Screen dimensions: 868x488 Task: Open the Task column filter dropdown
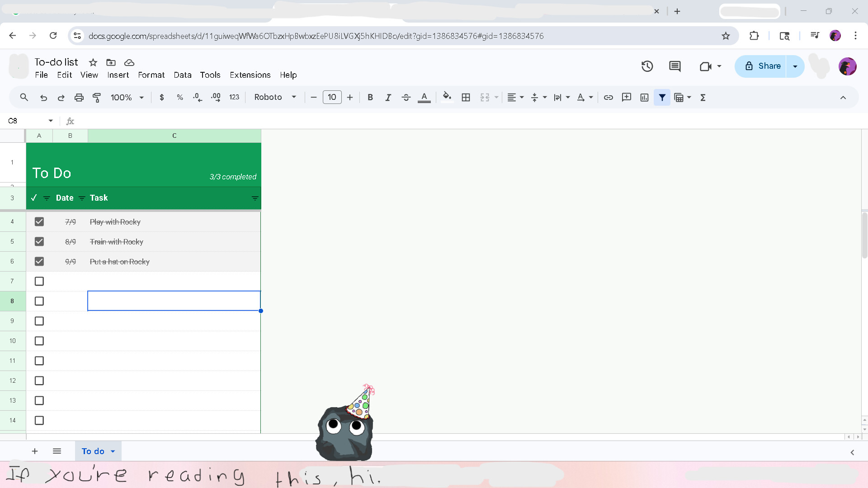click(x=255, y=198)
